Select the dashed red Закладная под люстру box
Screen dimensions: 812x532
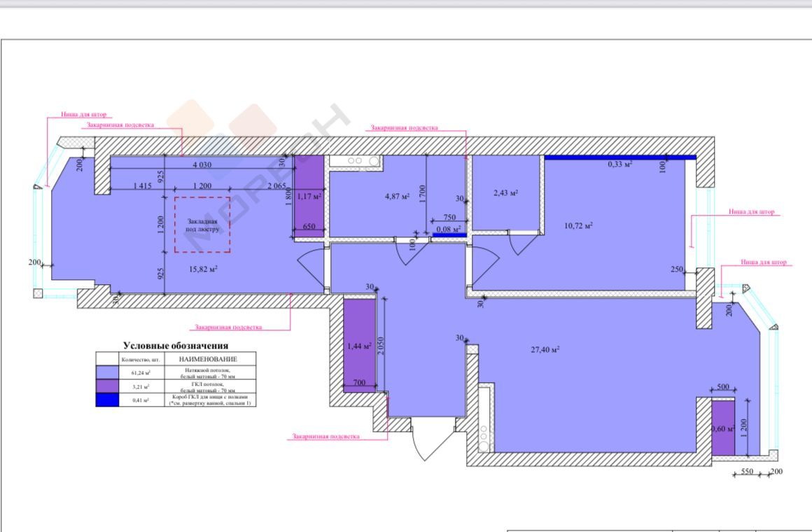coord(202,224)
